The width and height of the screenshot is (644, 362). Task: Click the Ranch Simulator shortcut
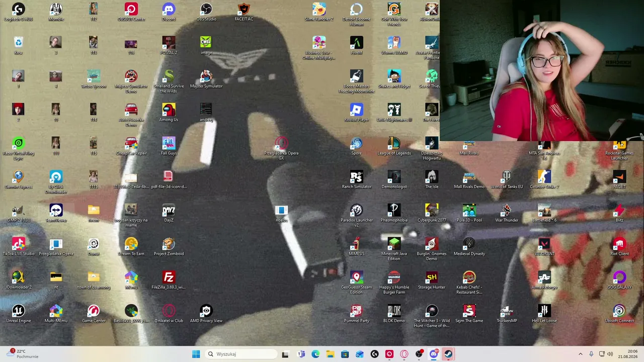(x=356, y=180)
